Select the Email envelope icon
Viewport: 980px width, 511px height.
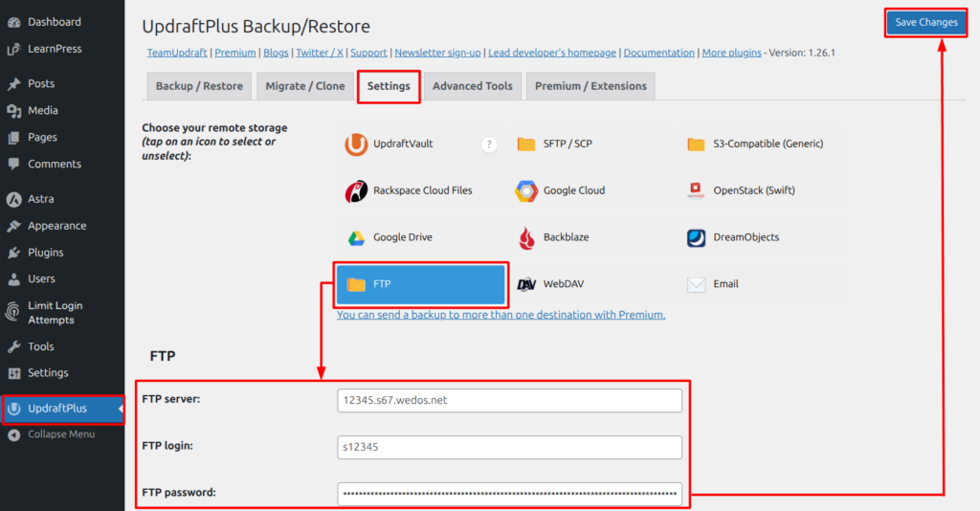tap(696, 285)
